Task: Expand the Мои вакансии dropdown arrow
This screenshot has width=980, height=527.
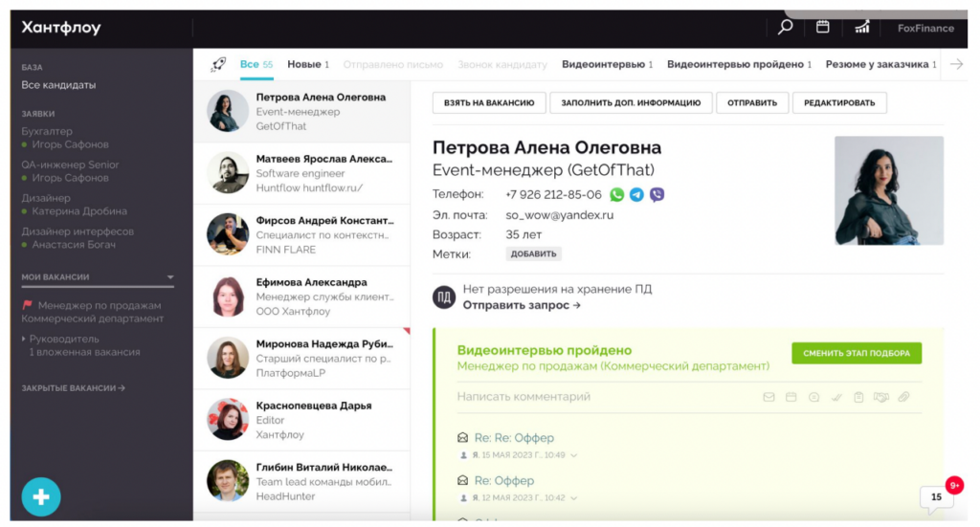Action: coord(170,277)
